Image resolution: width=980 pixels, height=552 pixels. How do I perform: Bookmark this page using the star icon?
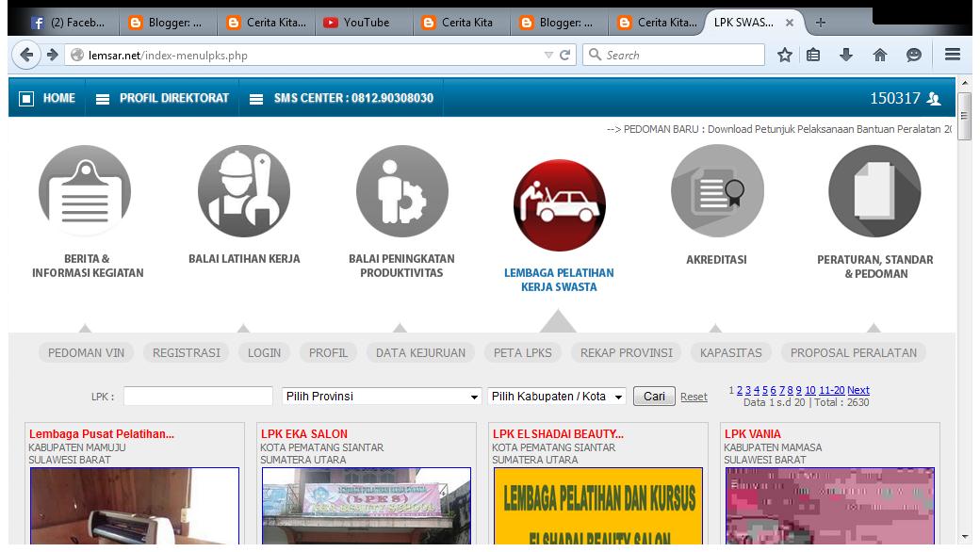point(785,55)
